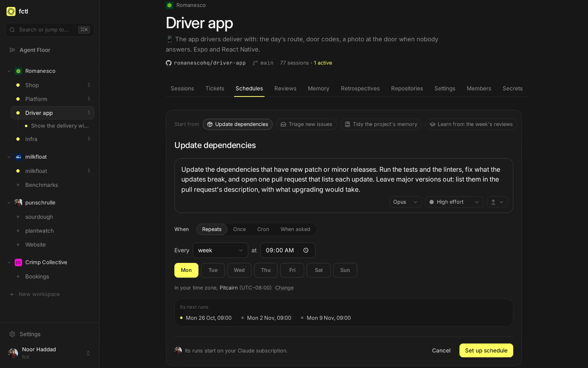This screenshot has width=588, height=368.
Task: Click the milkfloat workspace truck icon
Action: pos(18,157)
